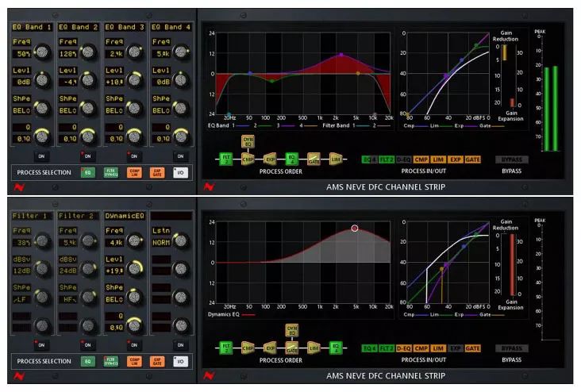581x392 pixels.
Task: Click the Filter 2 HF shape display
Action: 68,299
